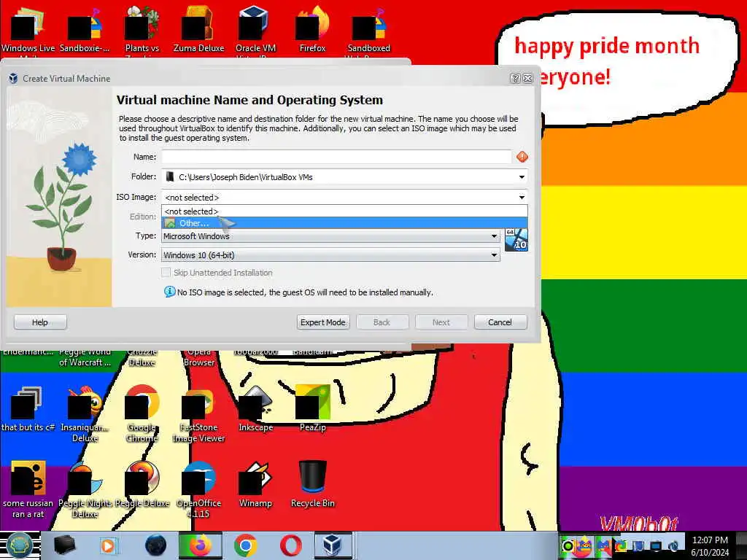Click the Back button
The height and width of the screenshot is (560, 747).
point(382,322)
